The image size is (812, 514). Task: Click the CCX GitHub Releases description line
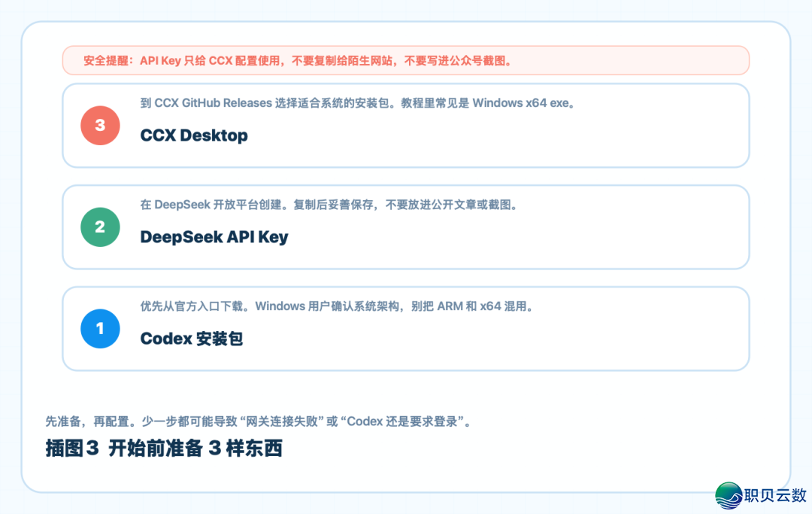tap(358, 103)
